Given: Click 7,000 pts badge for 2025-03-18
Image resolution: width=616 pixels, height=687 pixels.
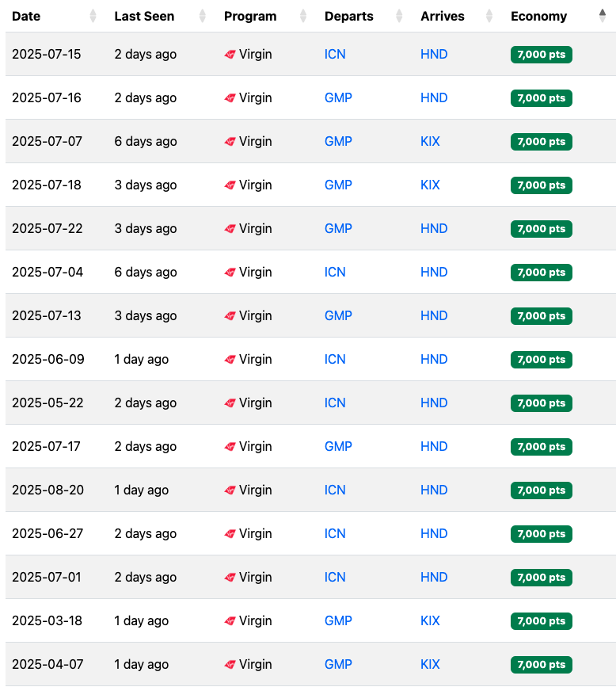Looking at the screenshot, I should click(541, 621).
